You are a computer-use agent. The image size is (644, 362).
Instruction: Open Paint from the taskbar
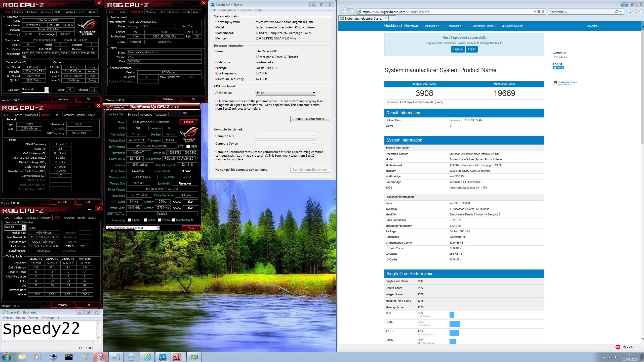(85, 357)
